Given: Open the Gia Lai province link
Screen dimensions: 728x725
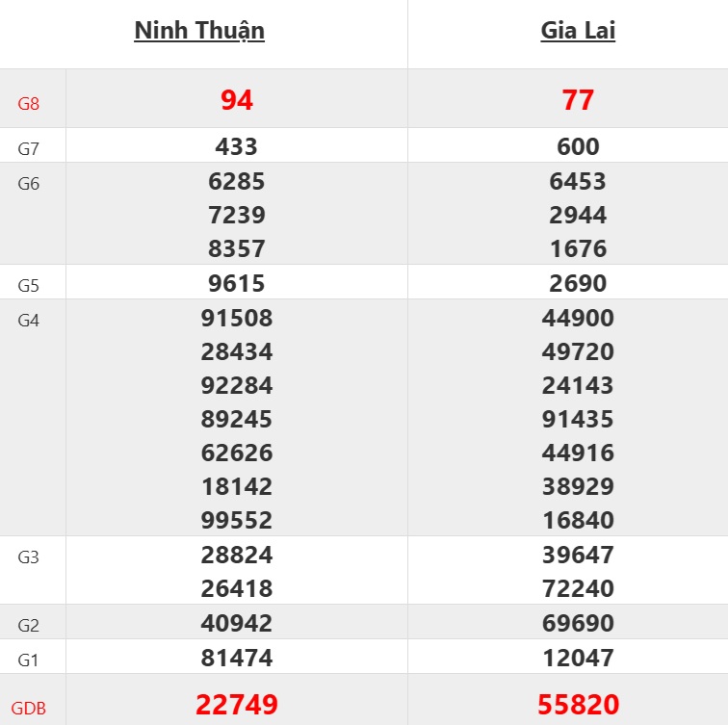Looking at the screenshot, I should pyautogui.click(x=578, y=31).
